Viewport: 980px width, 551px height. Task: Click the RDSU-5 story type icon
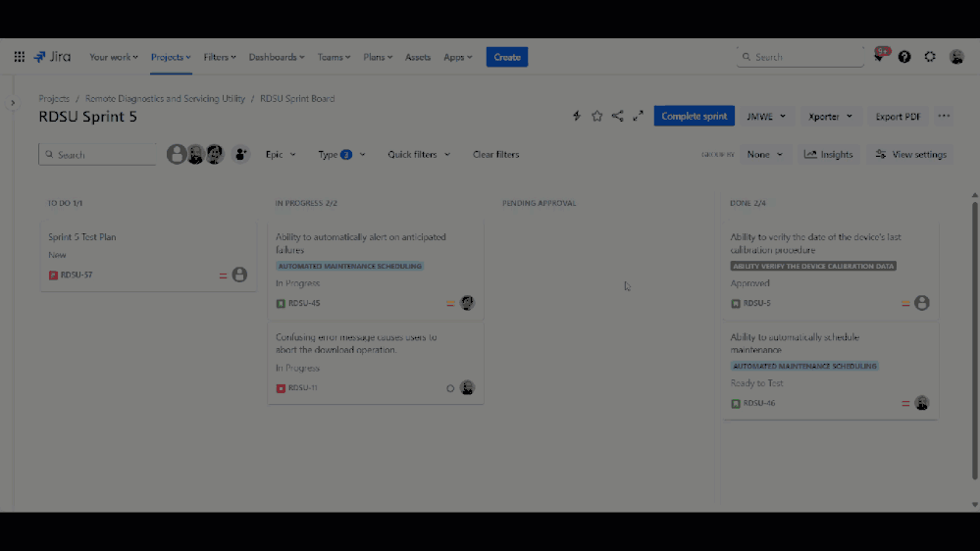(736, 304)
